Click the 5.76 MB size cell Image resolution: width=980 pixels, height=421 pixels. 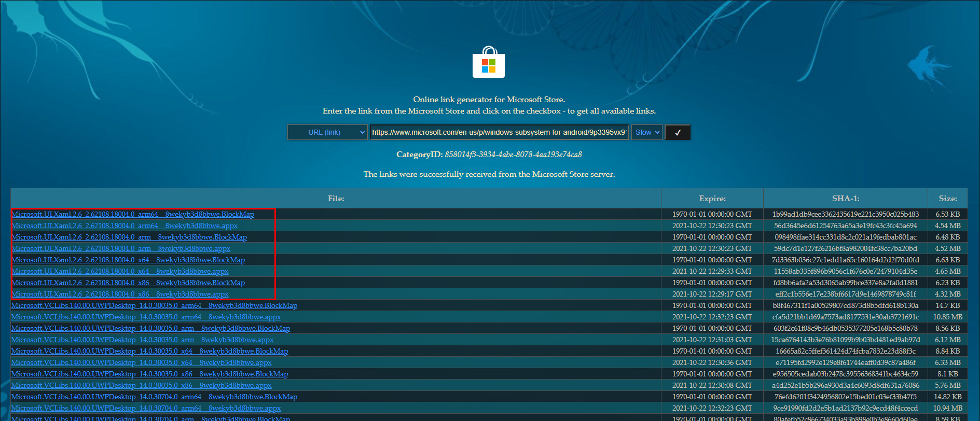point(948,385)
